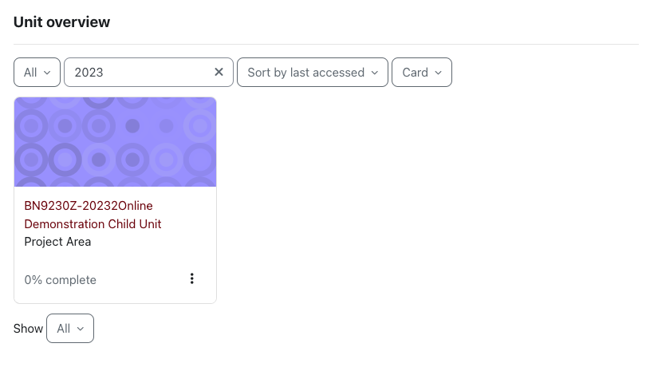Click the chevron arrow on the top All filter
This screenshot has width=650, height=367.
click(47, 73)
